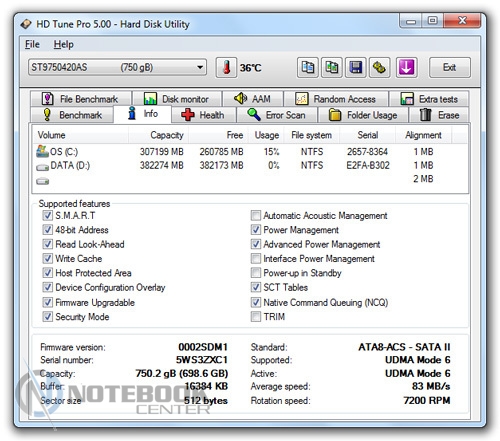The height and width of the screenshot is (441, 500).
Task: Select the DATA (D:) volume row
Action: (250, 165)
